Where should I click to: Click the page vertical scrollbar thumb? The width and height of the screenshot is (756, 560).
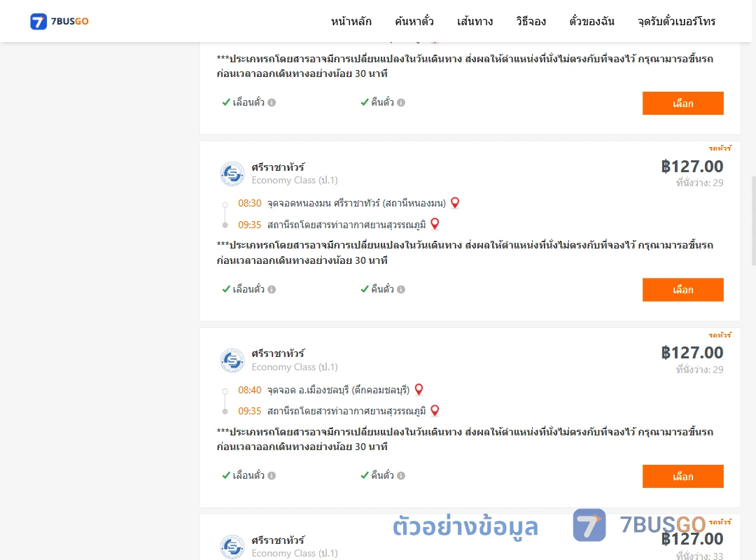pyautogui.click(x=754, y=221)
